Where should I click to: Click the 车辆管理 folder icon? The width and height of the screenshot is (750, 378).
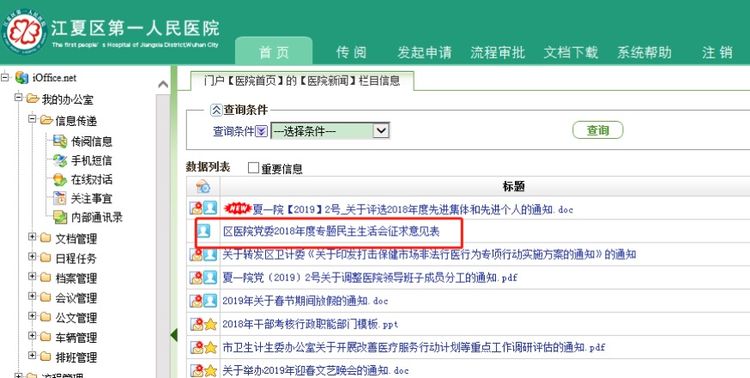click(45, 337)
